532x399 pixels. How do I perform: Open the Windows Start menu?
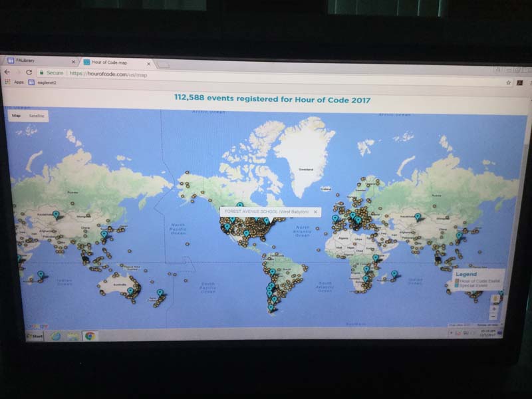coord(35,336)
